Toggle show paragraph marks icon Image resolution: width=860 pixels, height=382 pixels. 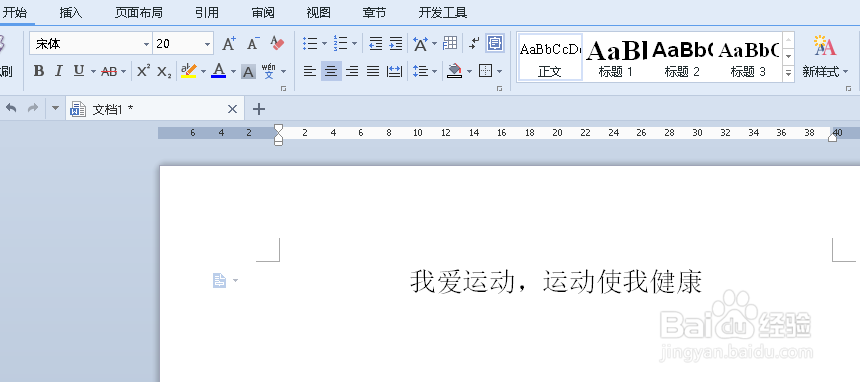click(x=475, y=43)
